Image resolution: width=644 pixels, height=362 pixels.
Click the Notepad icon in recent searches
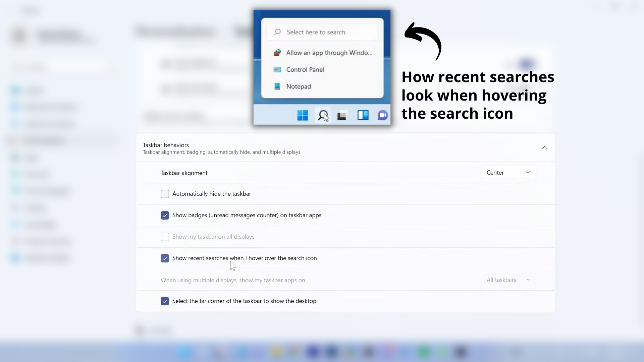coord(277,86)
